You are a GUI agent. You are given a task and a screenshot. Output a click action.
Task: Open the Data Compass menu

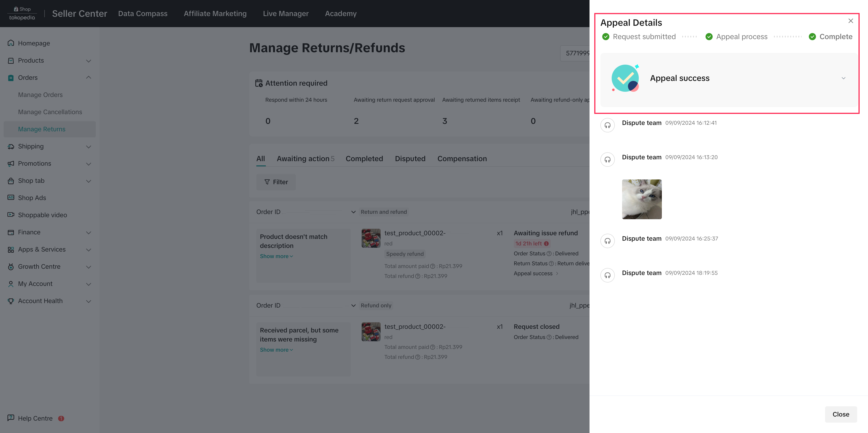pyautogui.click(x=143, y=14)
